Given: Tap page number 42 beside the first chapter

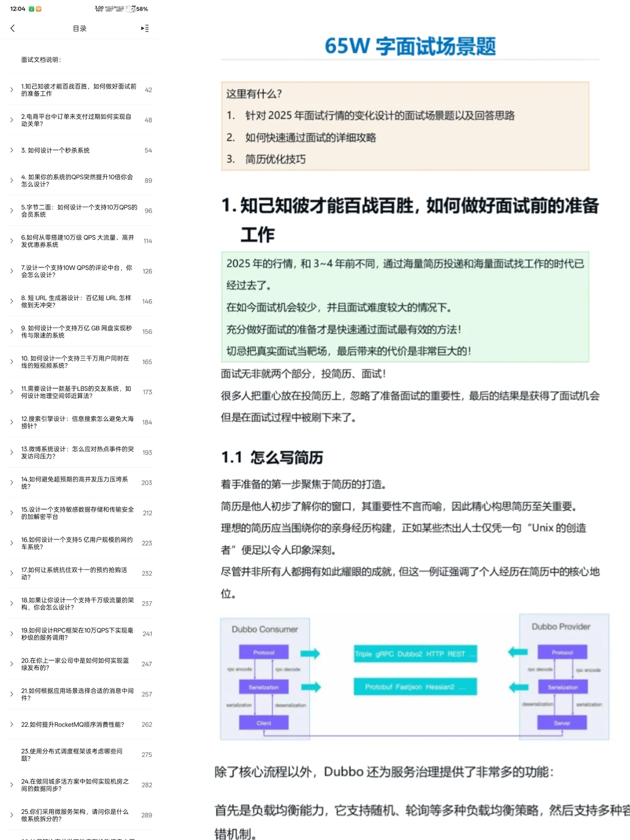Looking at the screenshot, I should click(149, 90).
